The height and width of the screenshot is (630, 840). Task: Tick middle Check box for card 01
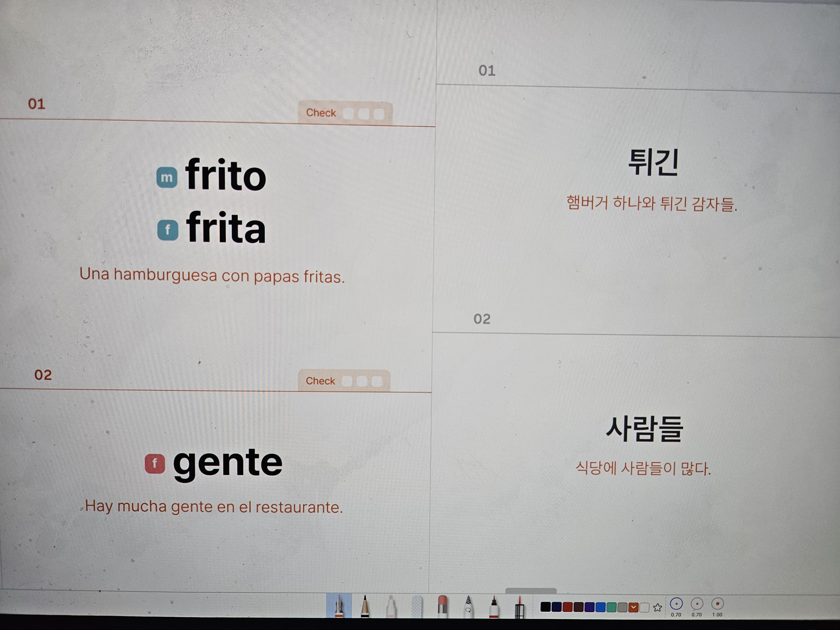point(364,114)
